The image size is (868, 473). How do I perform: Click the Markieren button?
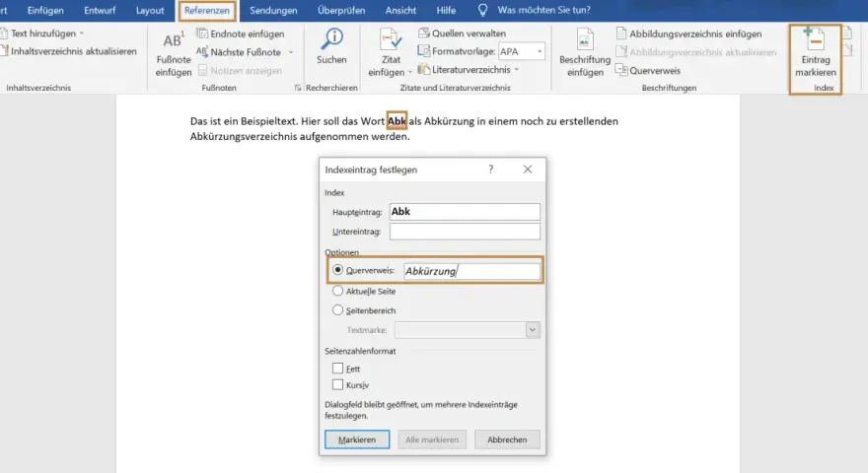tap(357, 439)
